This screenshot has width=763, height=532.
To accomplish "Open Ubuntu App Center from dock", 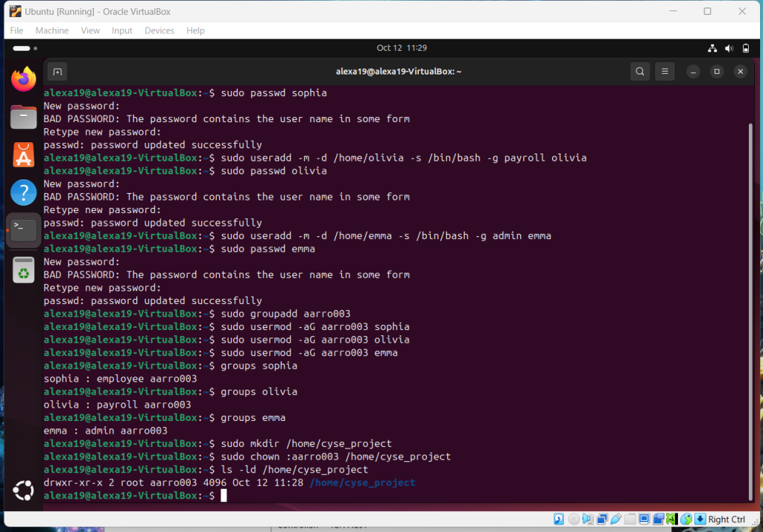I will [x=23, y=155].
